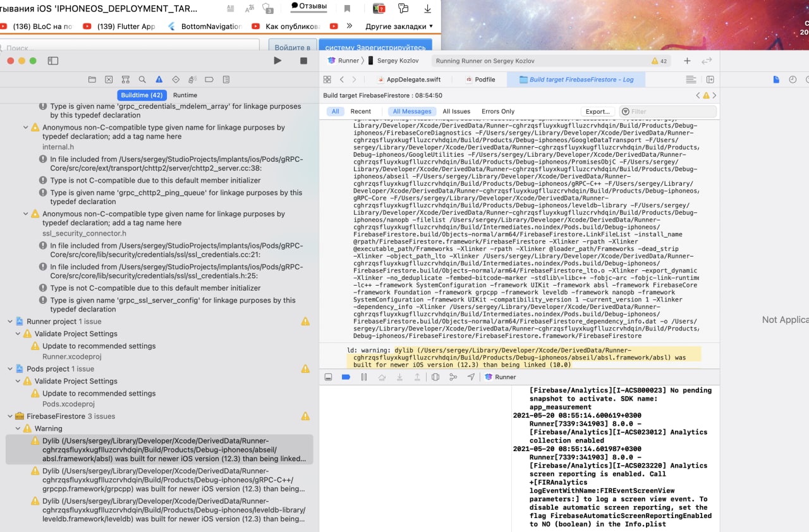Open the Report navigator

pos(226,80)
